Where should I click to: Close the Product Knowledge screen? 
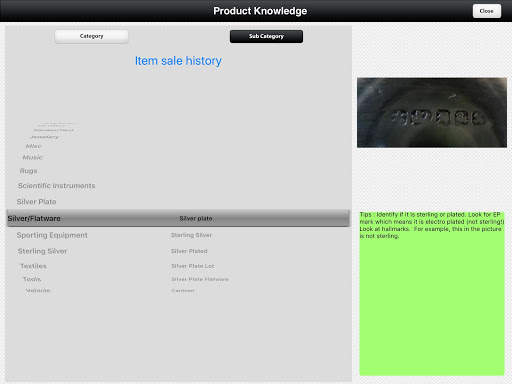tap(487, 11)
